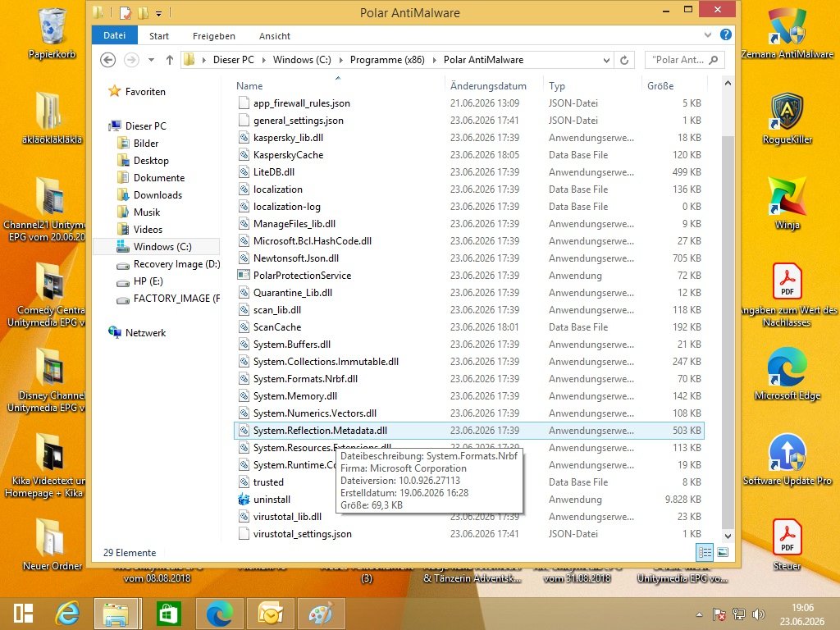Expand the Windows (C:) breadcrumb arrow
This screenshot has width=840, height=630.
point(340,60)
